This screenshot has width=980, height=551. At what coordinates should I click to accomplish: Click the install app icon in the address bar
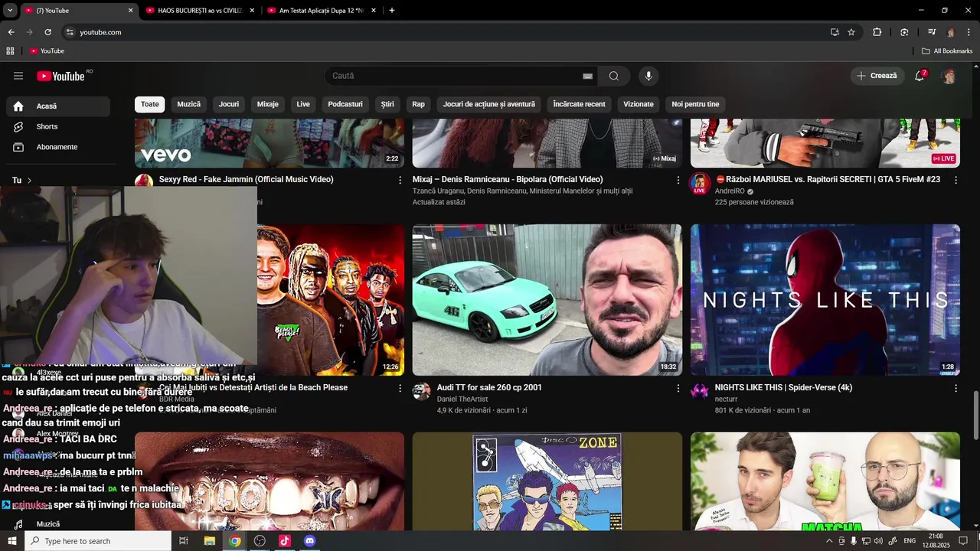[835, 32]
